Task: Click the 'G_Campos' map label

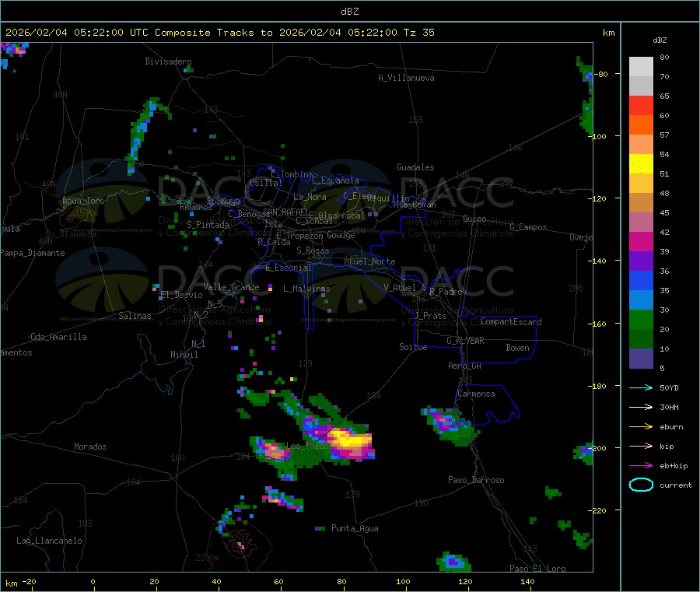Action: click(528, 227)
